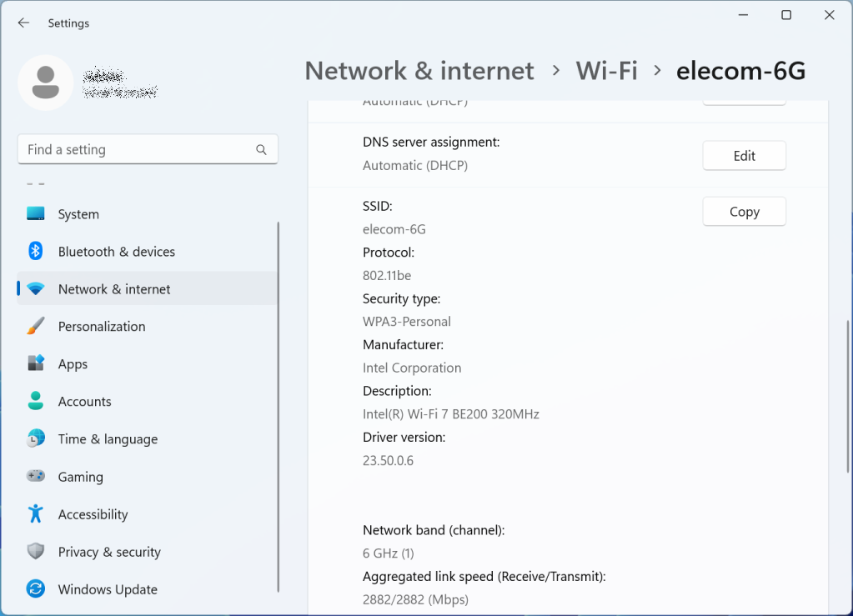Select the elecom-6G breadcrumb title
The height and width of the screenshot is (616, 853).
click(740, 71)
